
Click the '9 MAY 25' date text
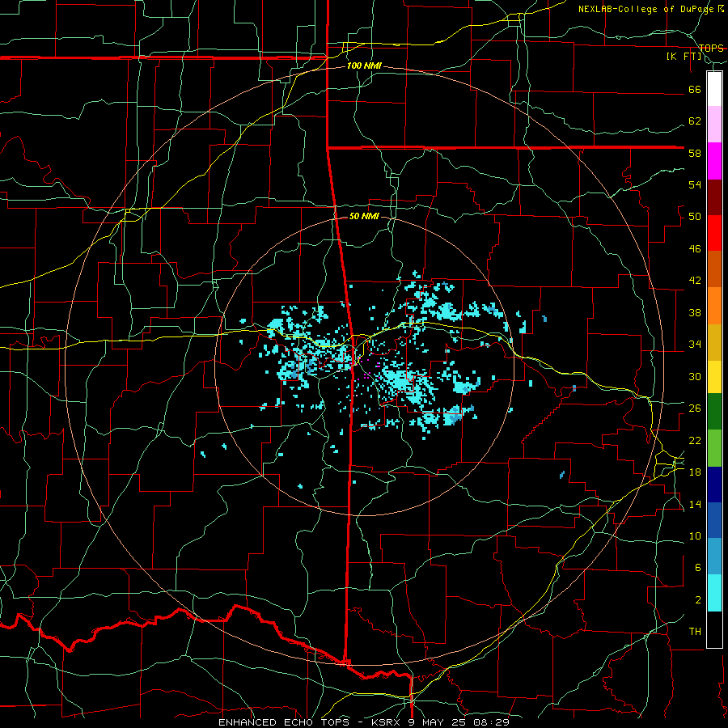pyautogui.click(x=438, y=722)
